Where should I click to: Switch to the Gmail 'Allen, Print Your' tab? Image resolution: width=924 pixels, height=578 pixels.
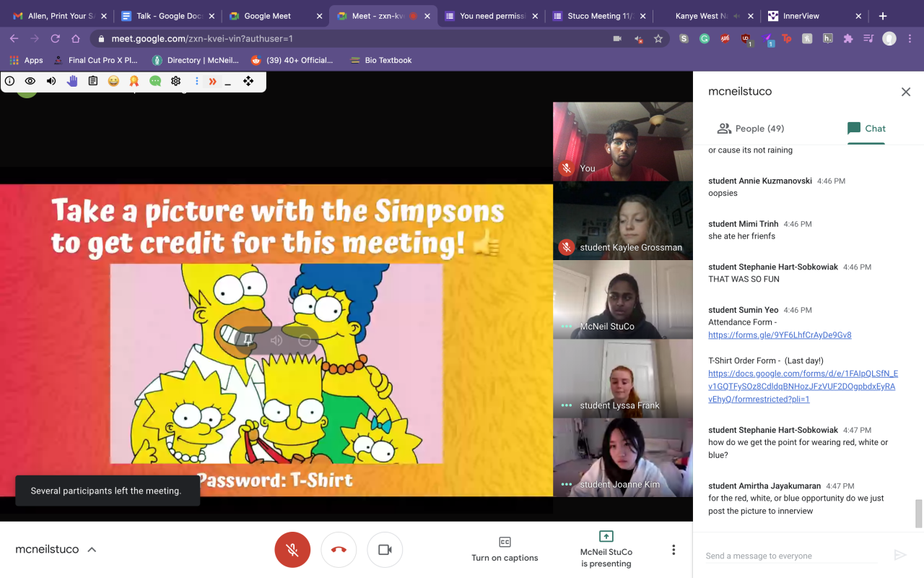58,16
